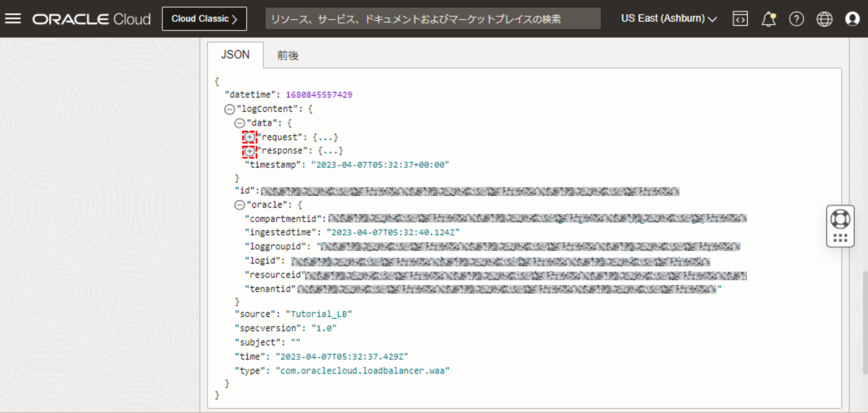Open the US East (Ashburn) region dropdown
Image resolution: width=868 pixels, height=413 pixels.
tap(668, 18)
